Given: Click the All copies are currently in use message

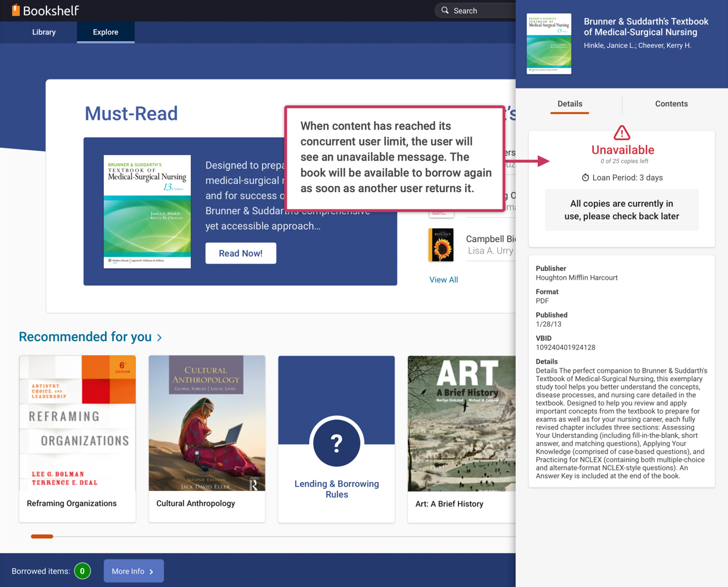Looking at the screenshot, I should [622, 210].
